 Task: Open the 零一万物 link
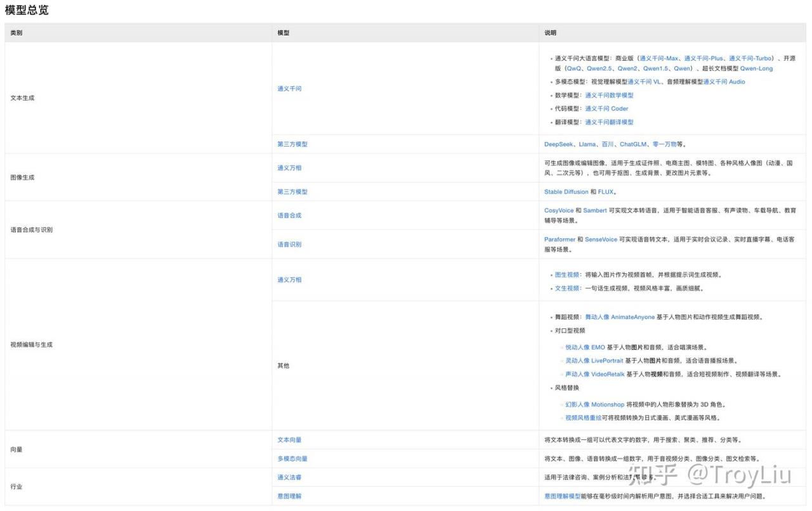tap(664, 144)
